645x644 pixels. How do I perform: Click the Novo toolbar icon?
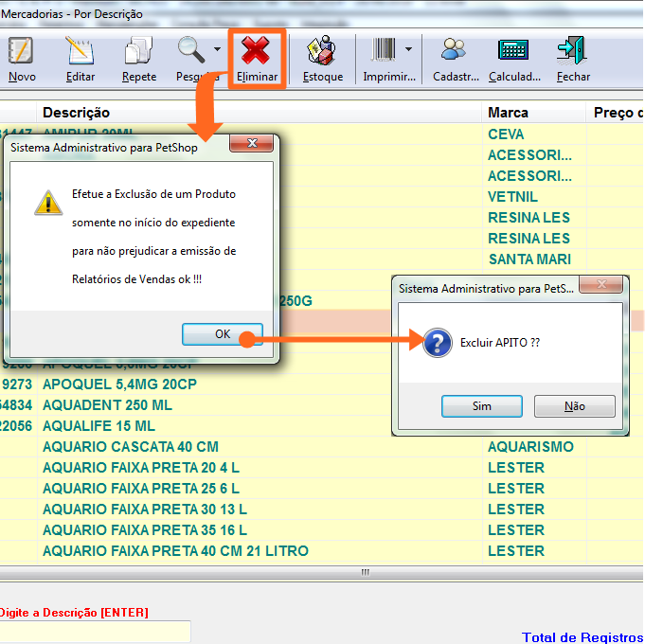coord(21,52)
